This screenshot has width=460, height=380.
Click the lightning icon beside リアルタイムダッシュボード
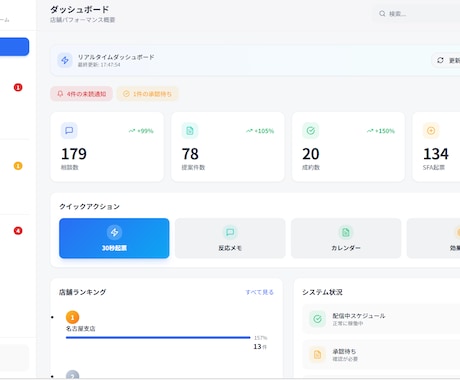65,60
